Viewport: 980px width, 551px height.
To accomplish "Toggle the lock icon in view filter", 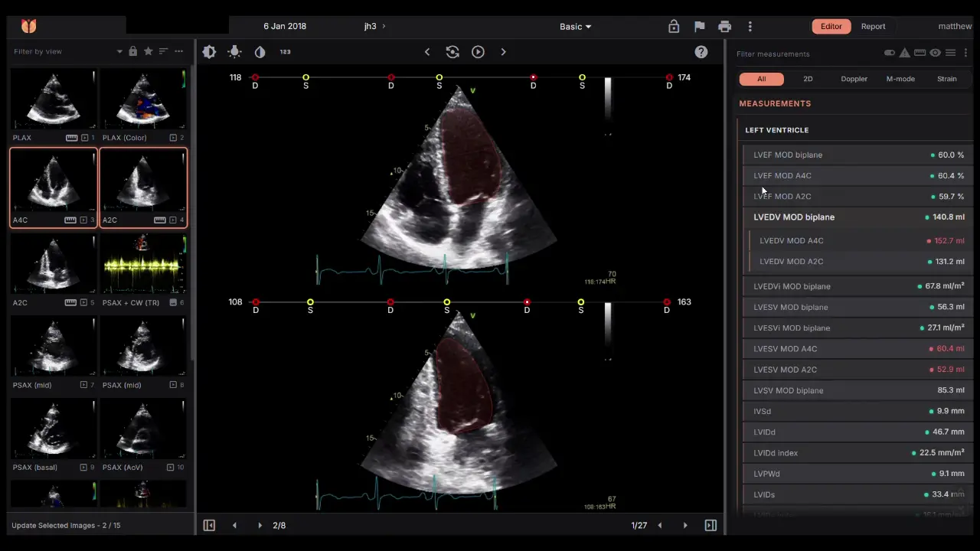I will pos(133,51).
